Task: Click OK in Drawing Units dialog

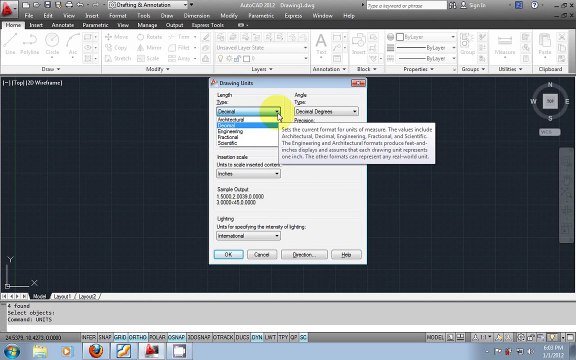Action: (x=228, y=255)
